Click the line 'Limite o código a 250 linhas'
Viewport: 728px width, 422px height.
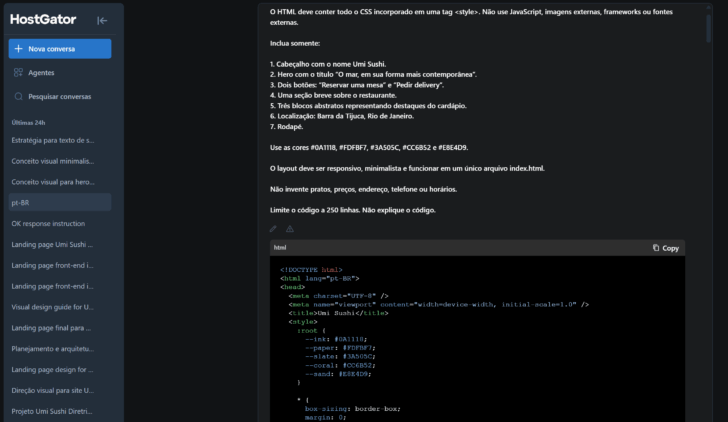coord(353,210)
